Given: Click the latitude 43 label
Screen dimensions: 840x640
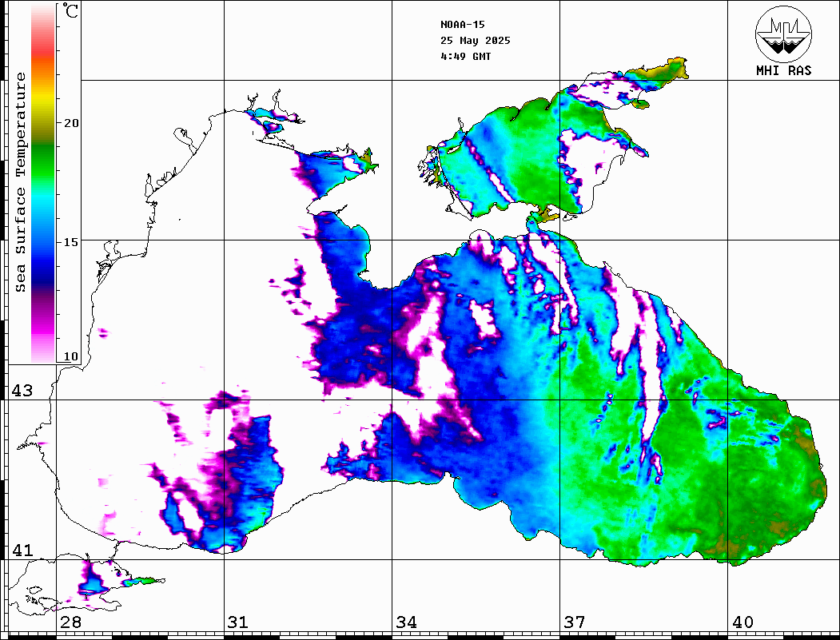Looking at the screenshot, I should [21, 391].
